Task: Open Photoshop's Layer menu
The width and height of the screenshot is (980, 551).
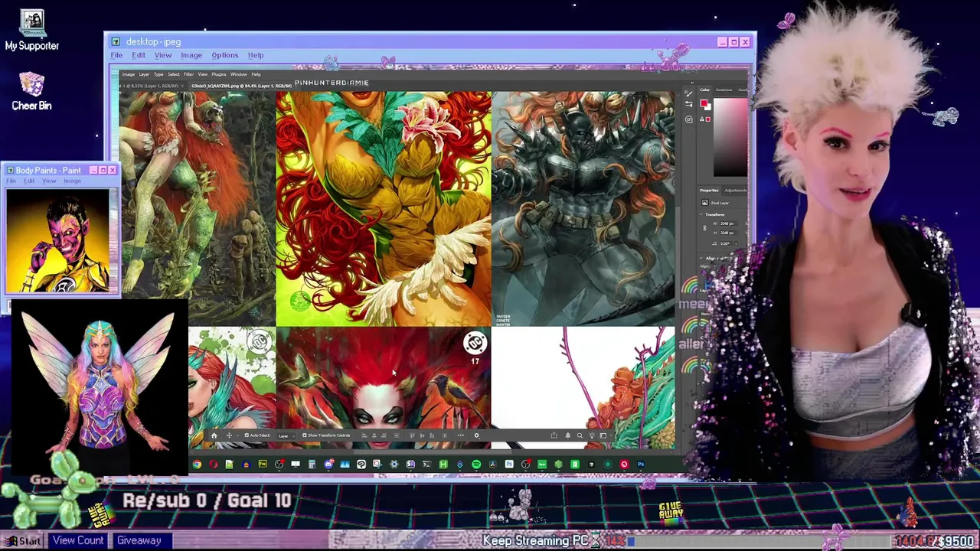Action: point(144,74)
